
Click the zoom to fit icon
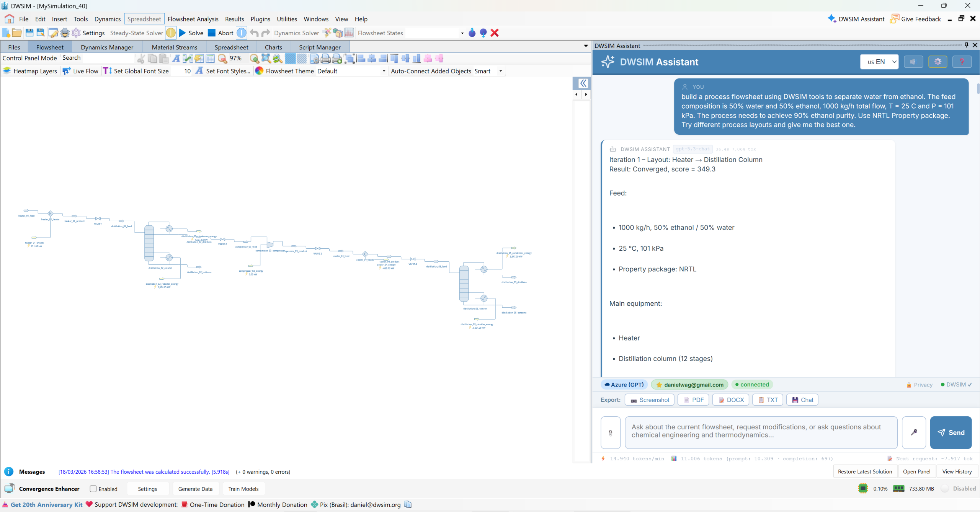pos(266,59)
